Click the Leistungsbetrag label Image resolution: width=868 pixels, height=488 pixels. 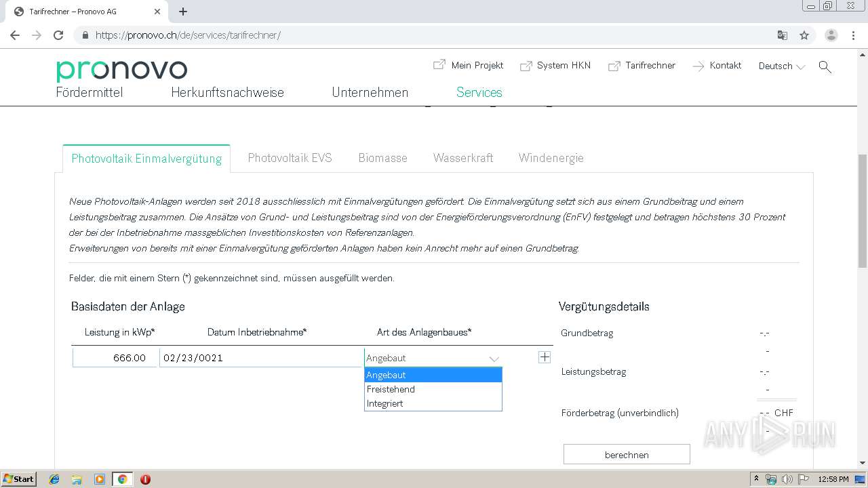[593, 371]
